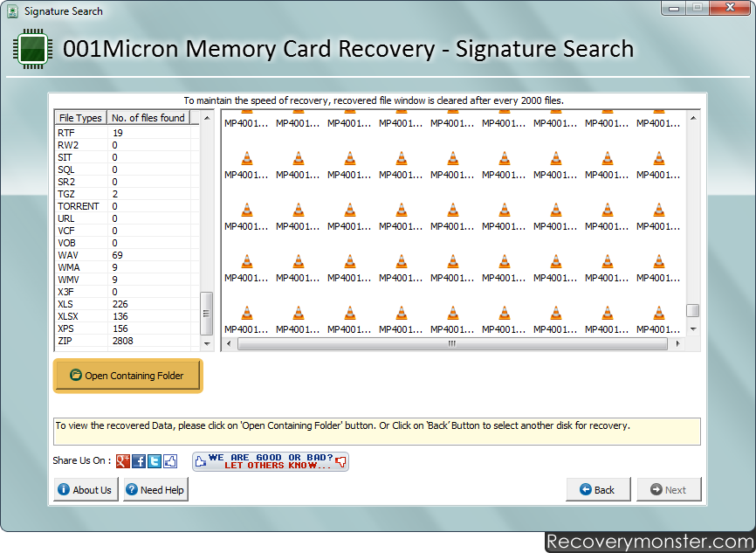Screen dimensions: 756x553
Task: Click the Google Plus share icon
Action: (x=123, y=461)
